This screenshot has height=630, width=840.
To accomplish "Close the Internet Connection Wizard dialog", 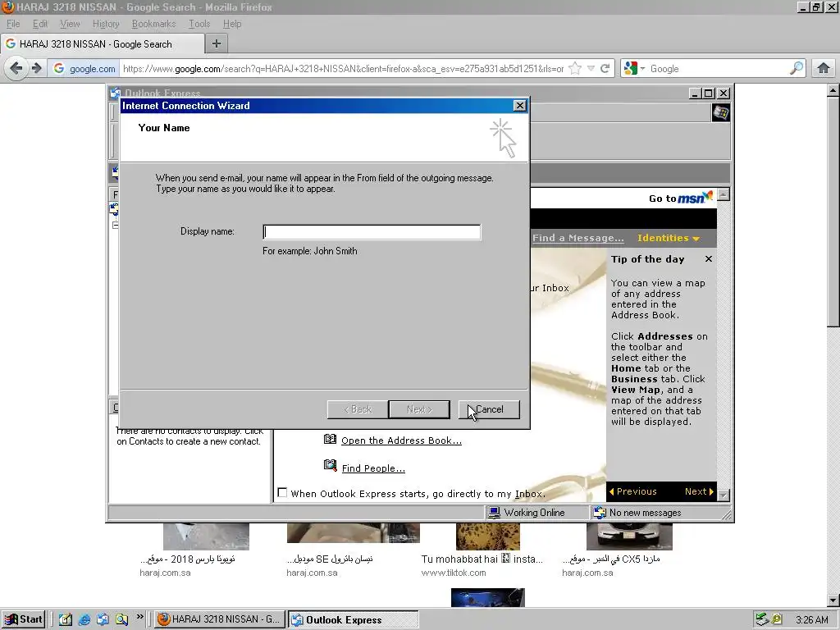I will pyautogui.click(x=519, y=106).
